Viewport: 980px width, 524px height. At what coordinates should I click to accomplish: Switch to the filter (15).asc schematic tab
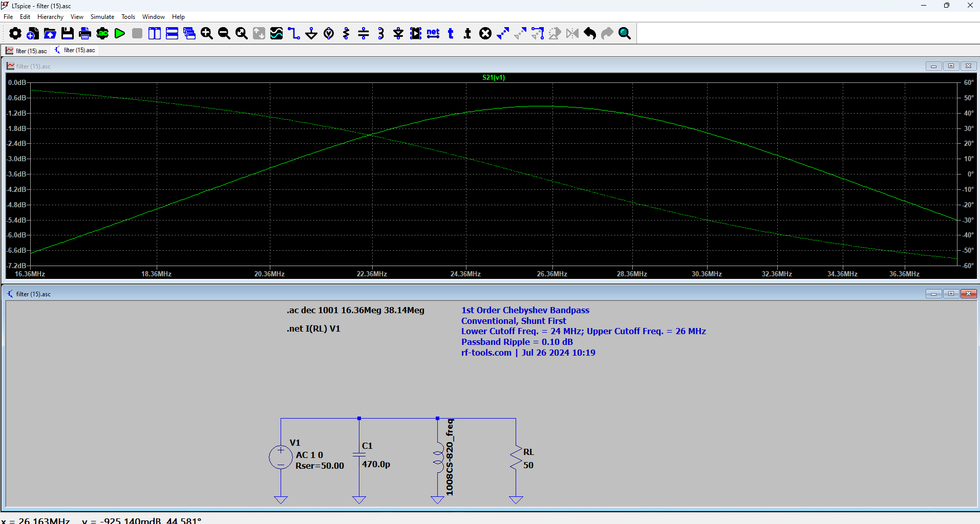tap(75, 50)
